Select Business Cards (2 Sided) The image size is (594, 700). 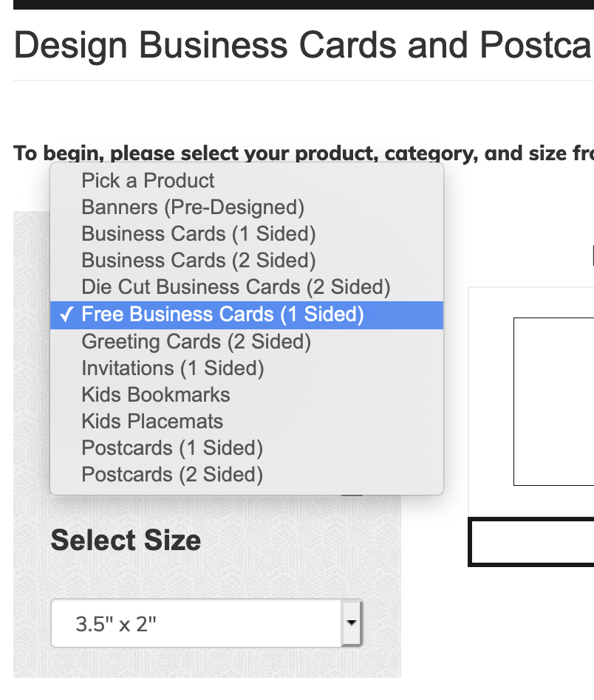(247, 261)
